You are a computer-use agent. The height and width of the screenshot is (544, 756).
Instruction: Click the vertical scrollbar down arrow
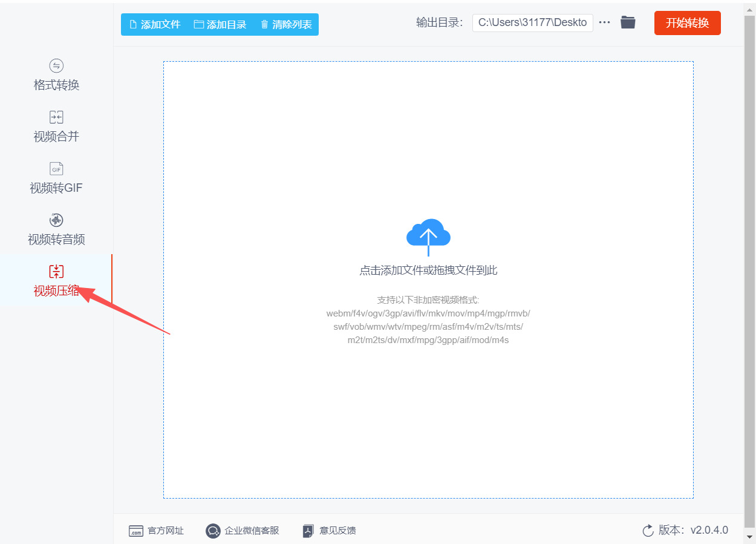[750, 537]
